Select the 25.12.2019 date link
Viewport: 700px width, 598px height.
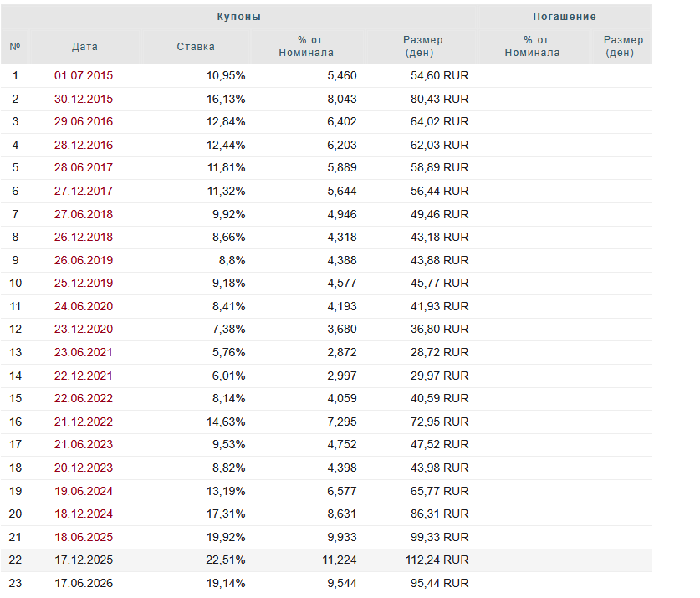(x=84, y=283)
